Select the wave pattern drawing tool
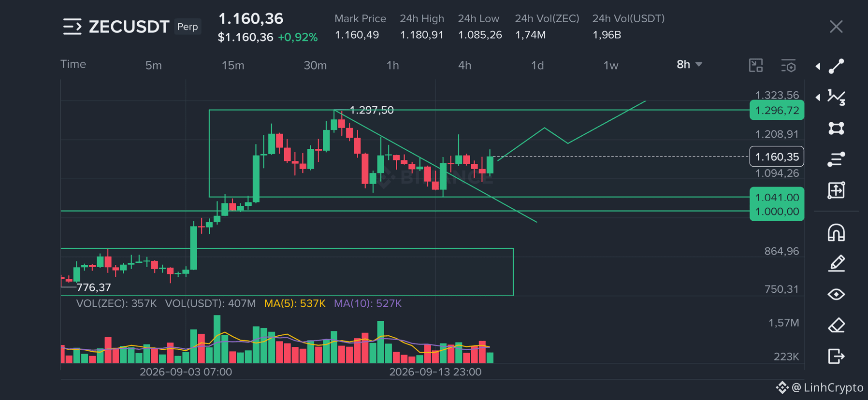 [x=836, y=97]
